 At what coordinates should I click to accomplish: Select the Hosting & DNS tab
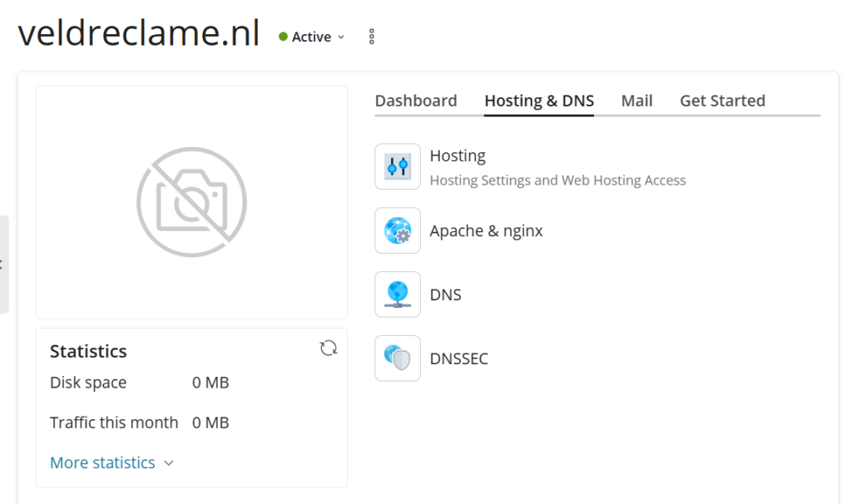pyautogui.click(x=539, y=101)
